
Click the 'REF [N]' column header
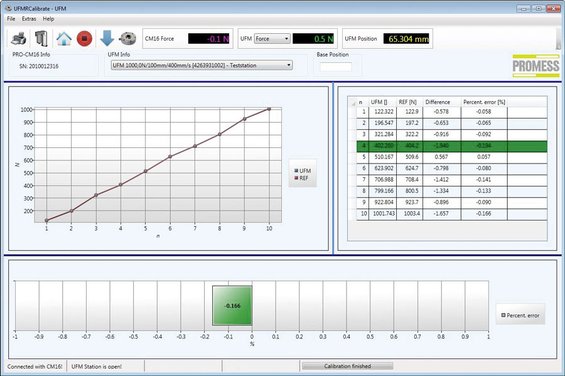pos(409,102)
